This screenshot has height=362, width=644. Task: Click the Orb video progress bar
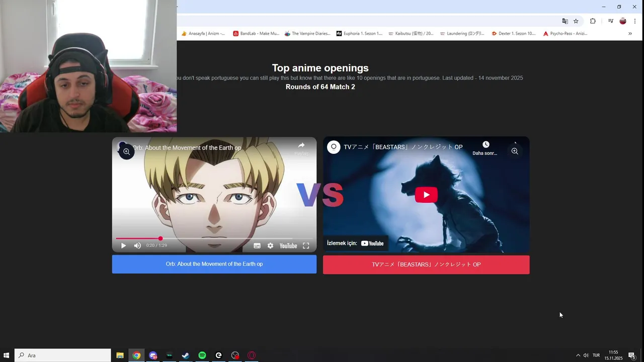pos(214,238)
